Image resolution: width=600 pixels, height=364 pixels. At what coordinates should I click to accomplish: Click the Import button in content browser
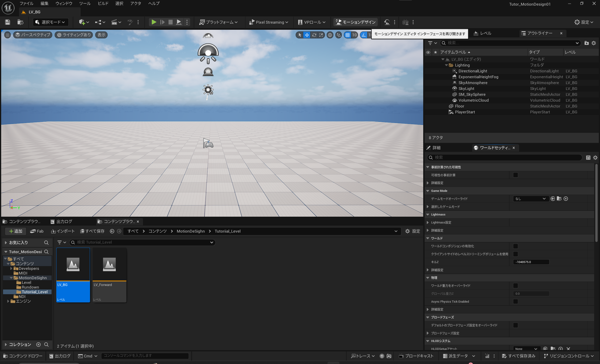(x=63, y=231)
